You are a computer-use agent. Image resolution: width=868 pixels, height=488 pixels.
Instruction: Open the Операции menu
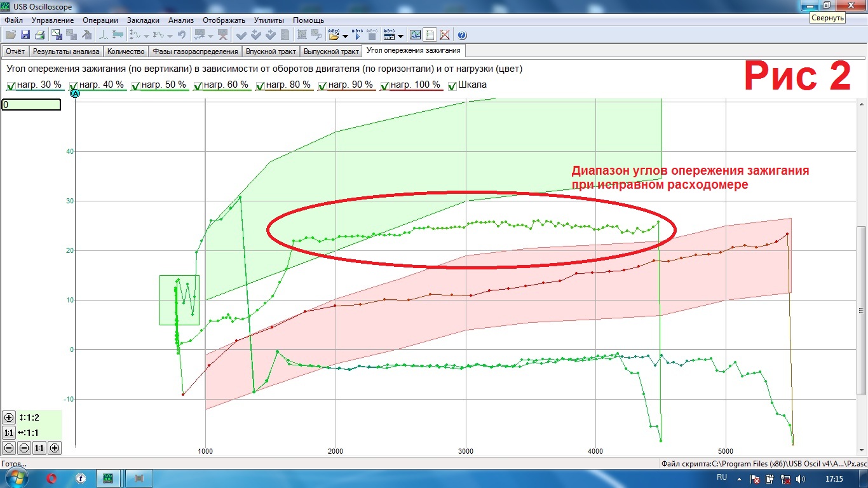tap(100, 20)
